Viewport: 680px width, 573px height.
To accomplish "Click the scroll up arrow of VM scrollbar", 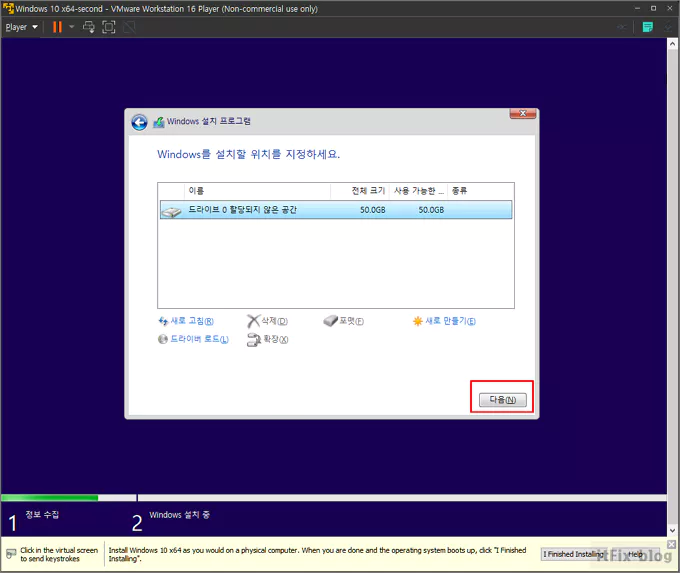I will pos(672,44).
